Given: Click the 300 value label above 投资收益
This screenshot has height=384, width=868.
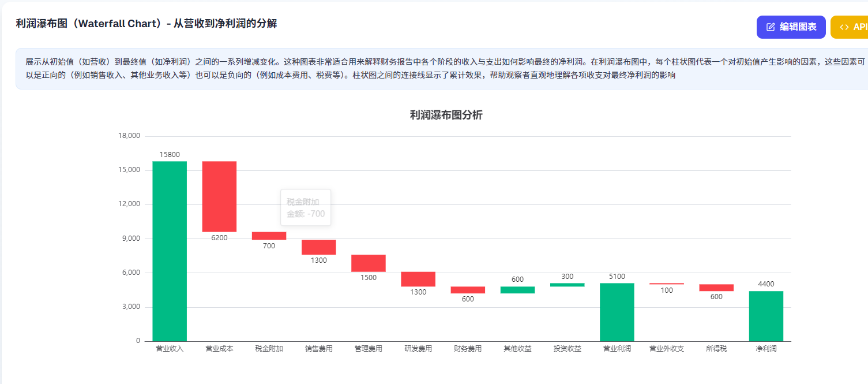Looking at the screenshot, I should 568,277.
